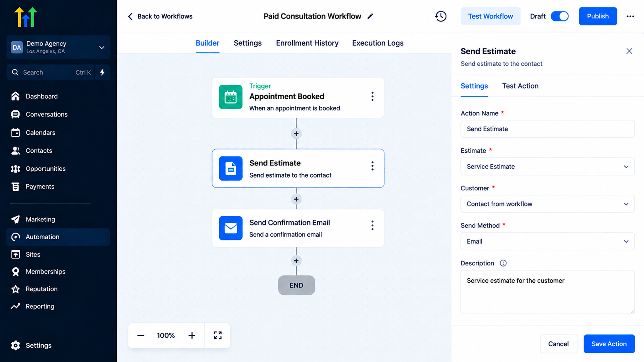Screen dimensions: 644x362
Task: Open the Send Method dropdown
Action: tap(547, 241)
